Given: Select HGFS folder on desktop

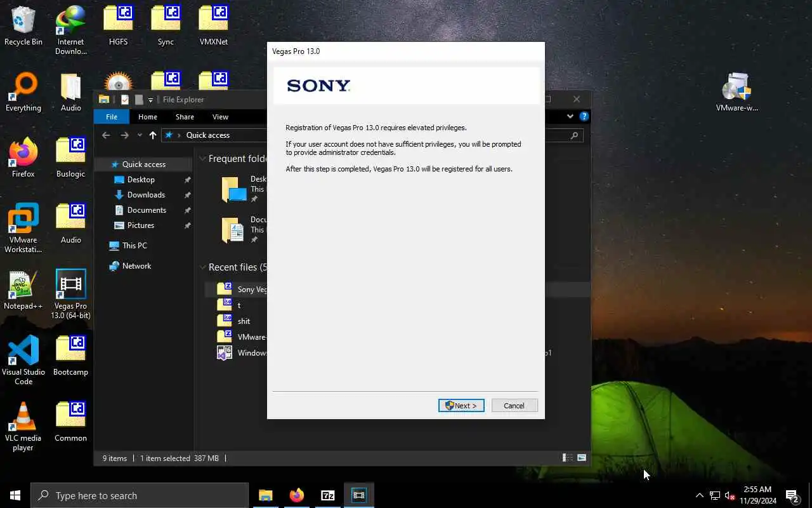Looking at the screenshot, I should pos(118,26).
